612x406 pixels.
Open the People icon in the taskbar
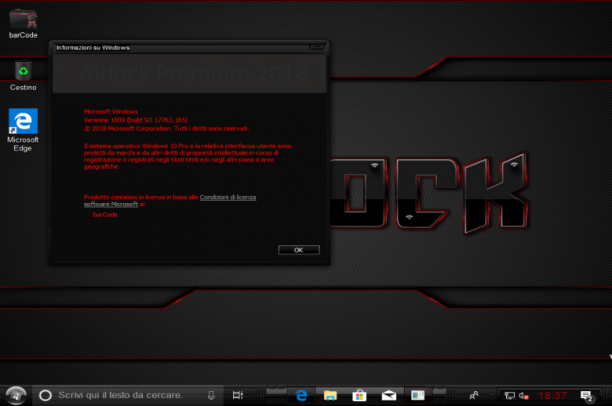tap(474, 395)
